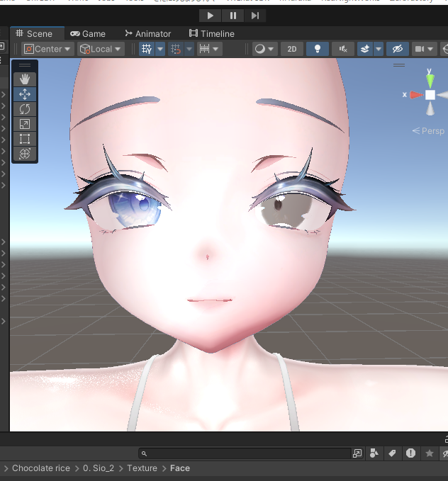The height and width of the screenshot is (481, 448).
Task: Select the Scale tool
Action: pyautogui.click(x=25, y=124)
